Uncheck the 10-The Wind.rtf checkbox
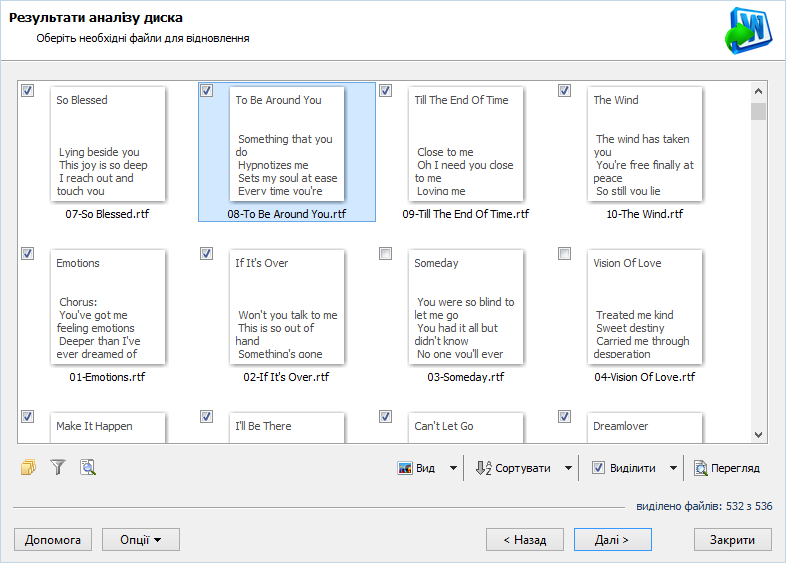 564,91
